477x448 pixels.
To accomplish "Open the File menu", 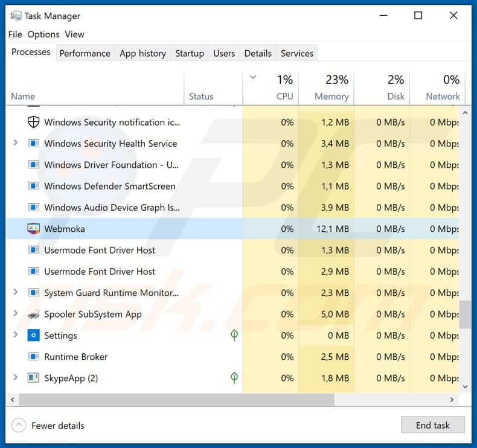I will point(15,34).
